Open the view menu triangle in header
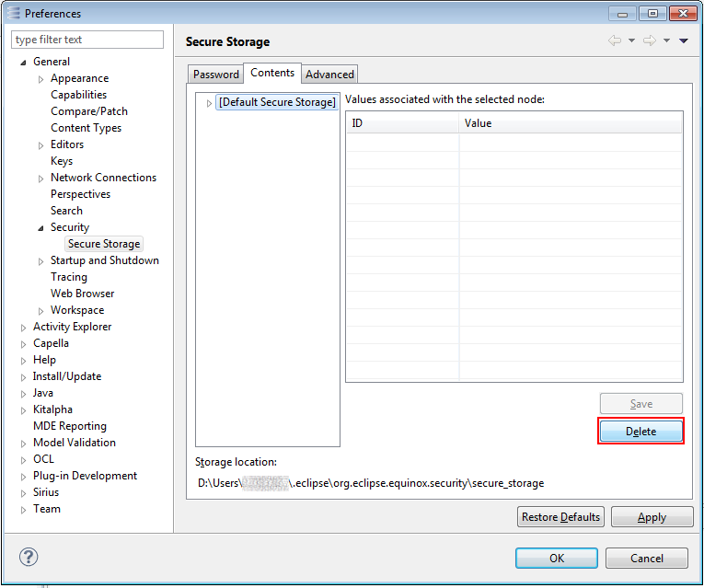 684,40
